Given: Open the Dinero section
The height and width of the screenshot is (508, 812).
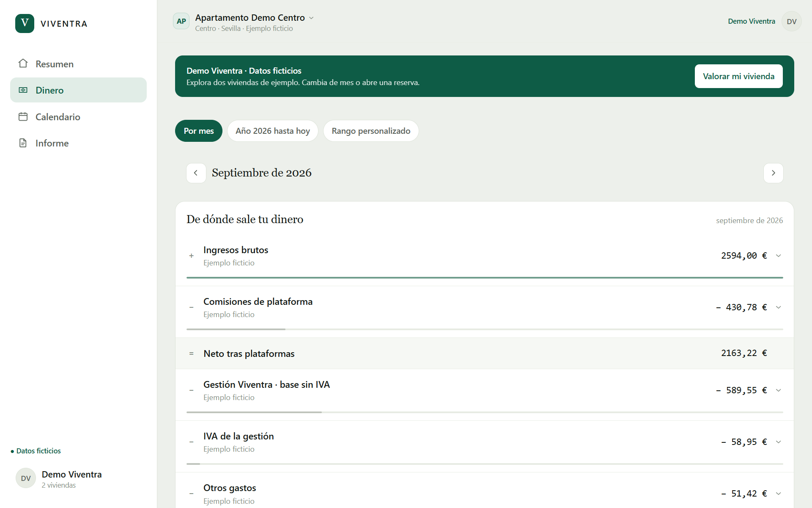Looking at the screenshot, I should 78,90.
